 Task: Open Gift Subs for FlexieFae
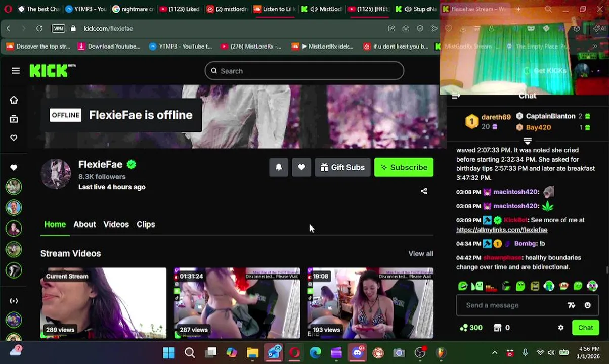(x=342, y=167)
